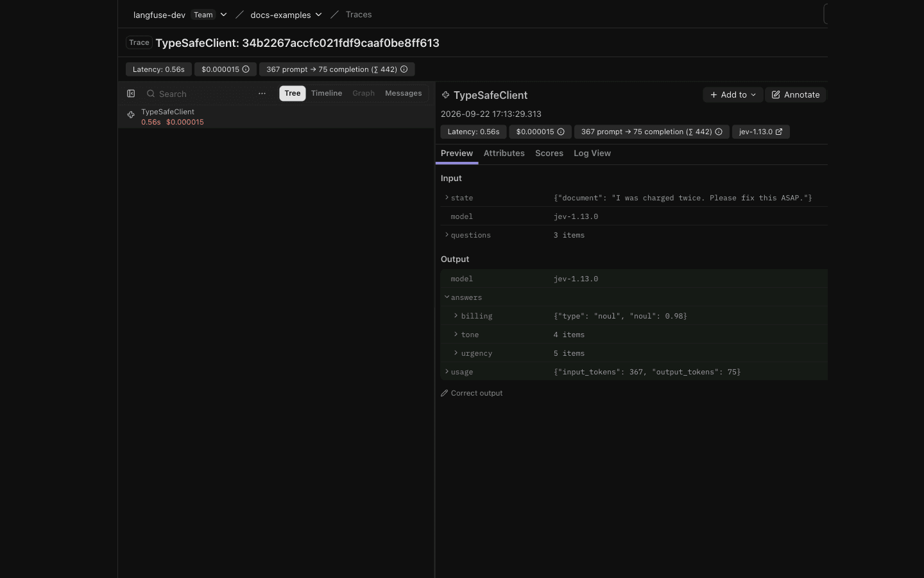Click the detail panel Latency: 0.56s badge
The width and height of the screenshot is (924, 578).
(x=474, y=132)
